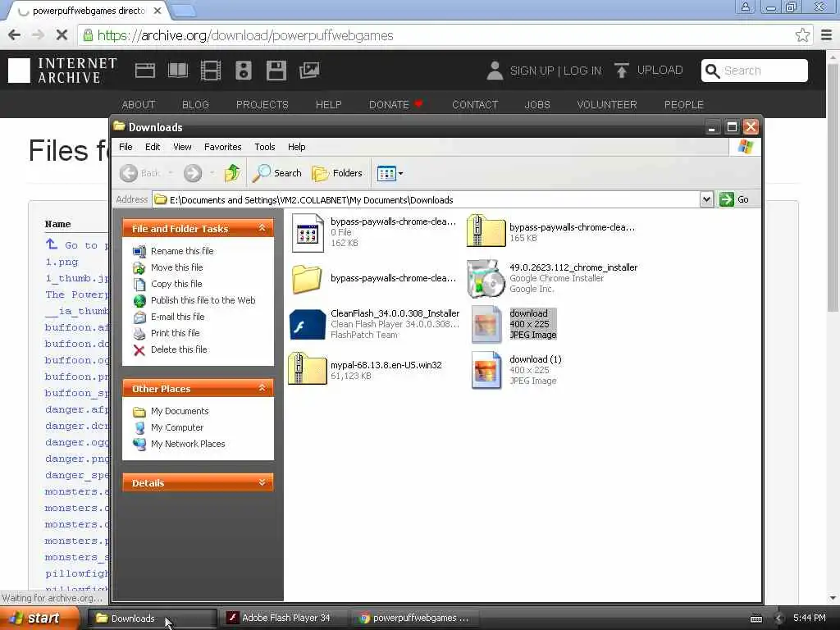
Task: Open the Favorites menu
Action: pos(223,147)
